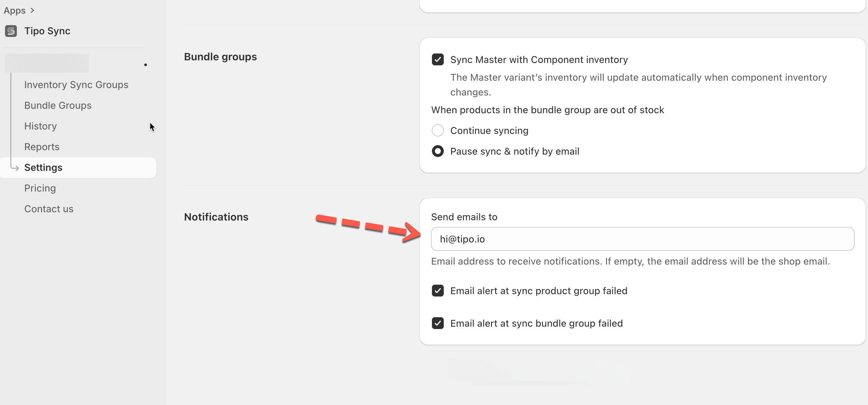Click the Tipo Sync app icon
Screen dimensions: 868x405
pos(11,31)
